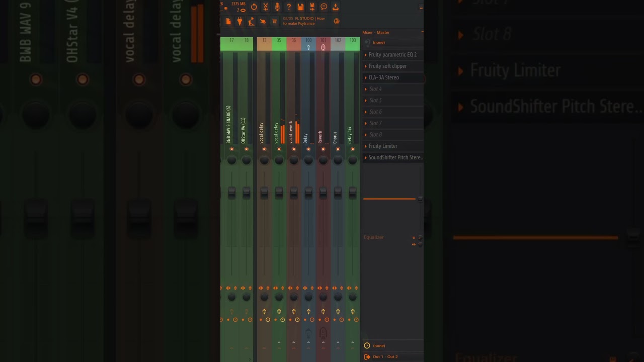Click the FL STUDIO Psytrance news link

(x=304, y=21)
